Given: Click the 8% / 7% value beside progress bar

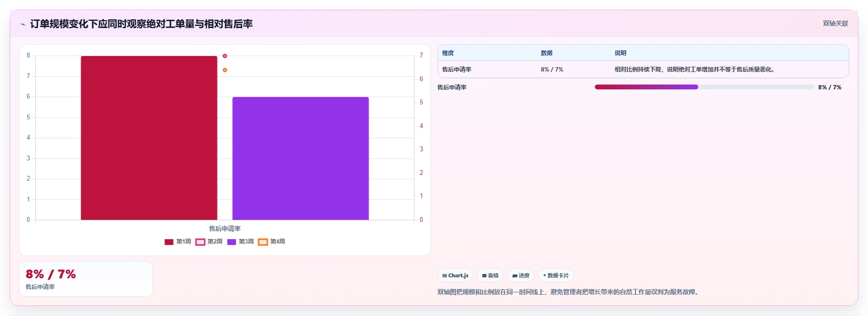Looking at the screenshot, I should pyautogui.click(x=830, y=87).
